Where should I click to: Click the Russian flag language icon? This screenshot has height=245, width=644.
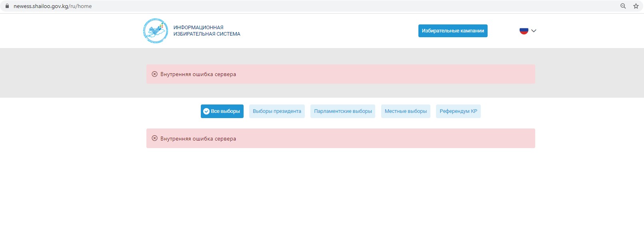[524, 31]
